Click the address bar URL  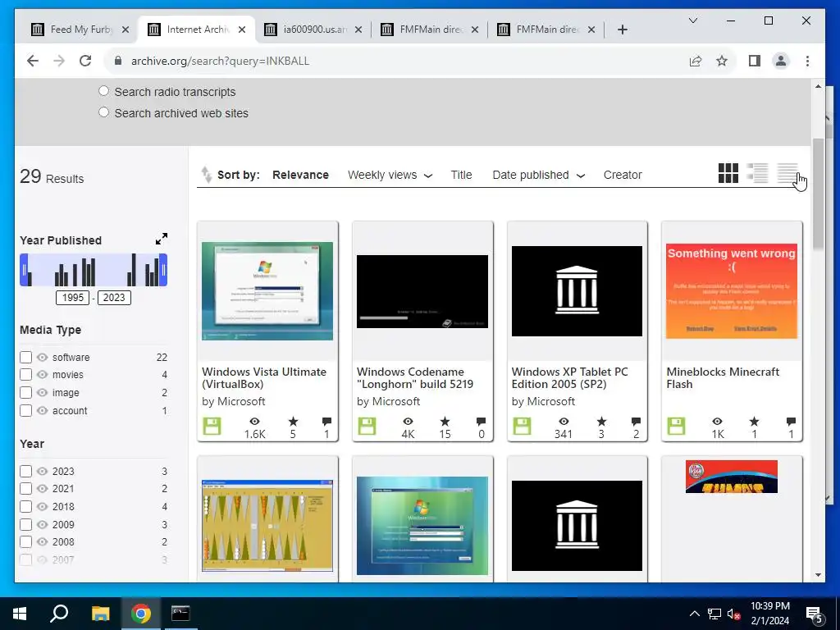coord(220,61)
